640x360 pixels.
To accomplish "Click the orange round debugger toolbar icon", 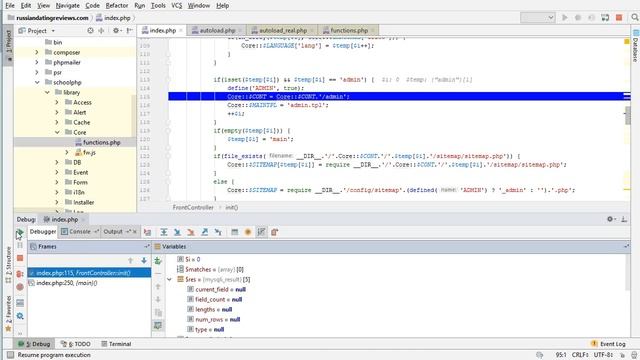I will click(x=248, y=232).
